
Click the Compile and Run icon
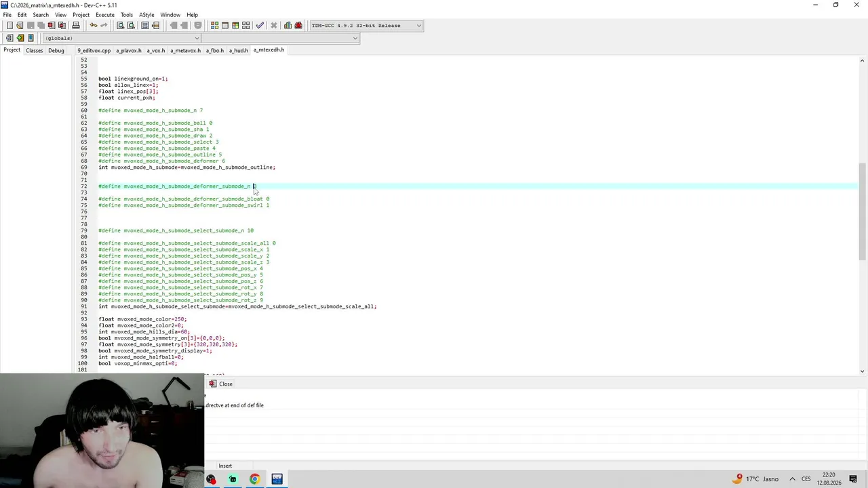[x=235, y=26]
